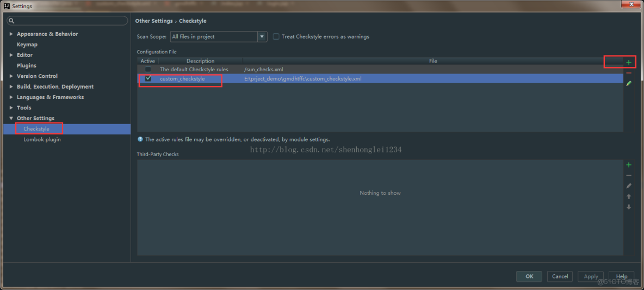Focus the settings search field

68,21
